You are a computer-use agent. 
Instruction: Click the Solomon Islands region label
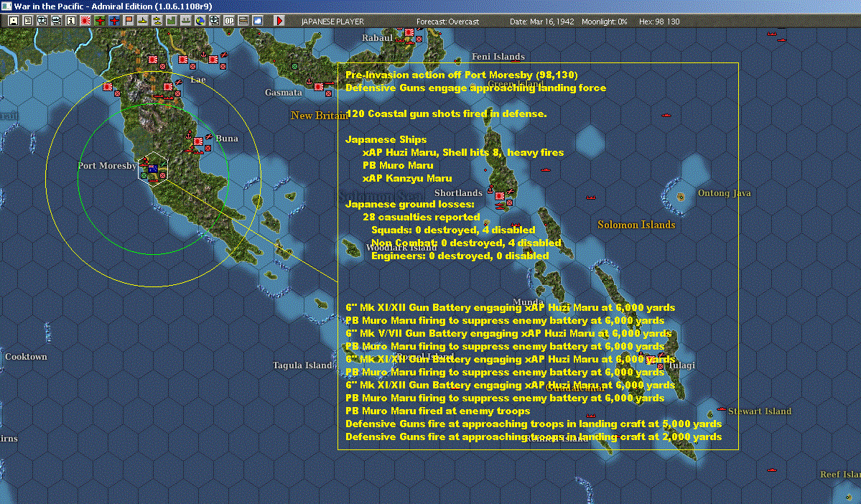click(636, 225)
